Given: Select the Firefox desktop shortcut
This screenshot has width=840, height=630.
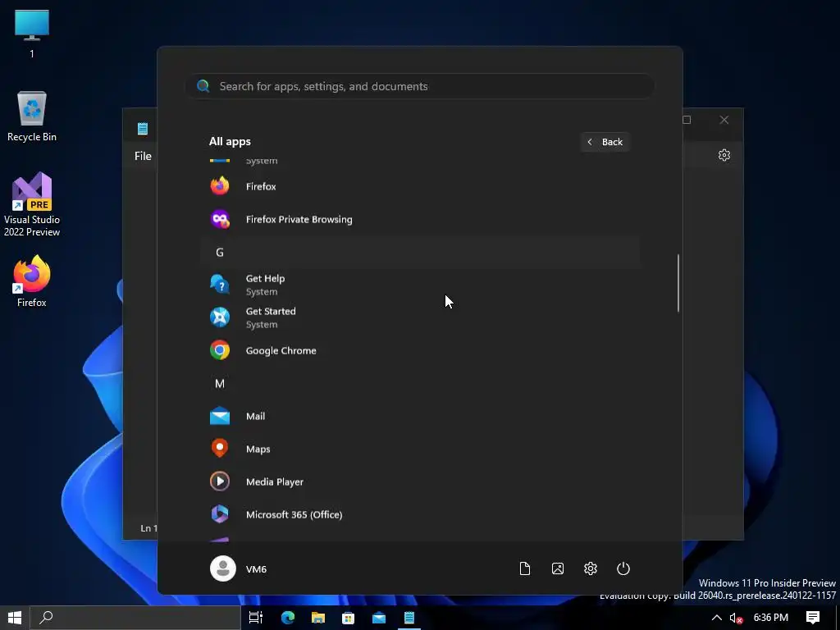Looking at the screenshot, I should (32, 281).
